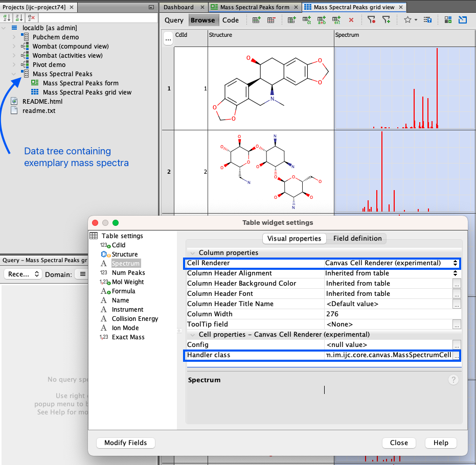Click the red X delete icon
The width and height of the screenshot is (476, 465).
351,20
